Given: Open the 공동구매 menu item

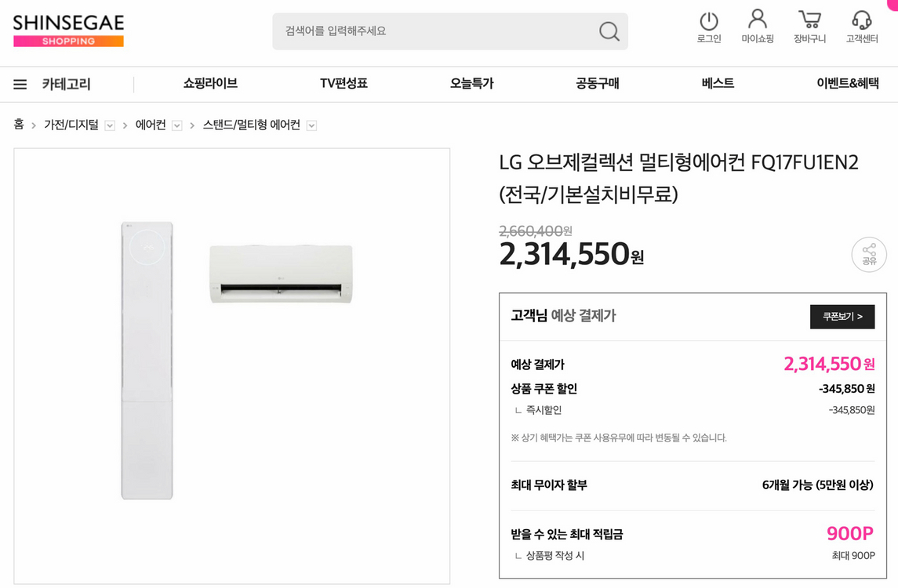Looking at the screenshot, I should (597, 84).
